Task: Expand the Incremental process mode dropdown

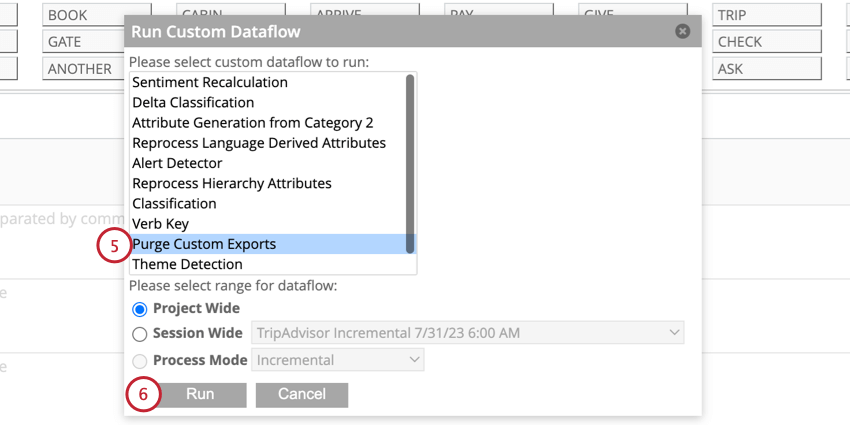Action: pos(339,360)
